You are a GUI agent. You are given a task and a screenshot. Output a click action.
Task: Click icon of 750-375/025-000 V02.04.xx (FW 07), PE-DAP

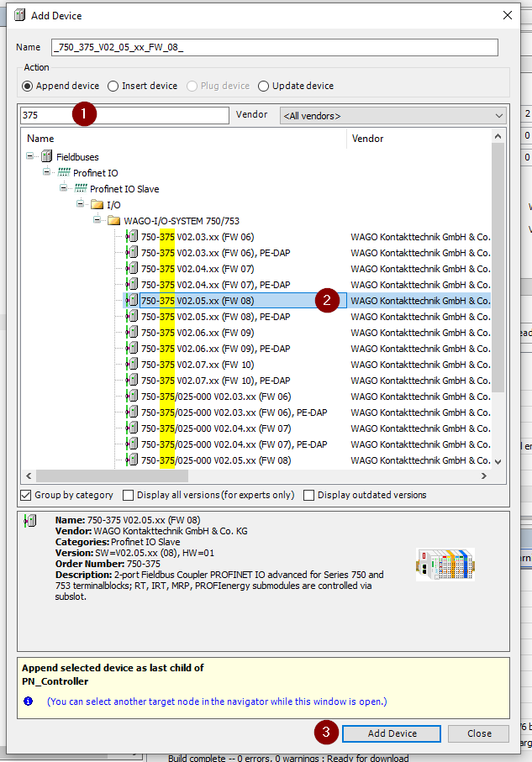point(132,444)
